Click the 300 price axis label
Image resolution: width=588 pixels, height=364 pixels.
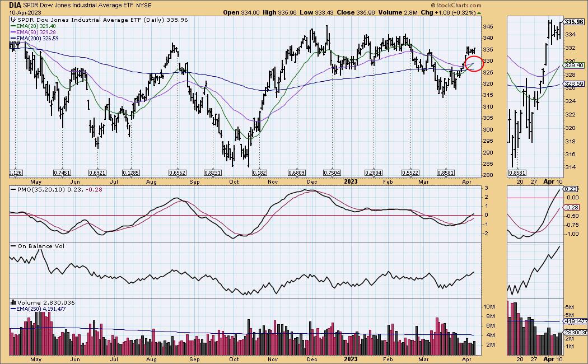pos(488,130)
